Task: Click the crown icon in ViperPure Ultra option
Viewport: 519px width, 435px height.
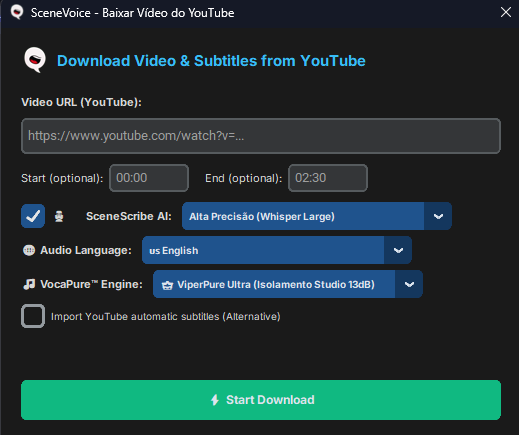Action: (x=167, y=285)
